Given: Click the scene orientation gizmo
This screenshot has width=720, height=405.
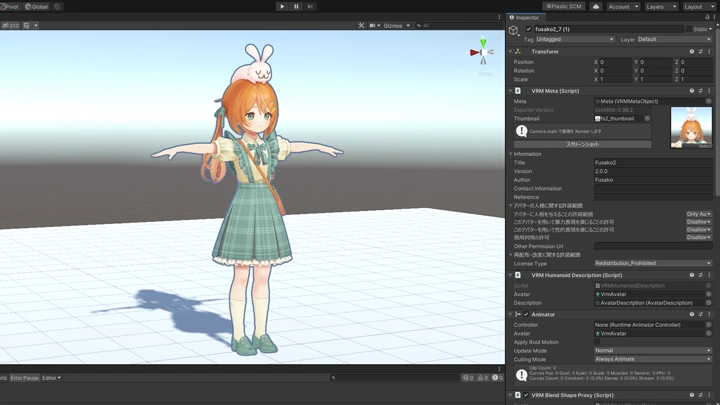Looking at the screenshot, I should [483, 52].
